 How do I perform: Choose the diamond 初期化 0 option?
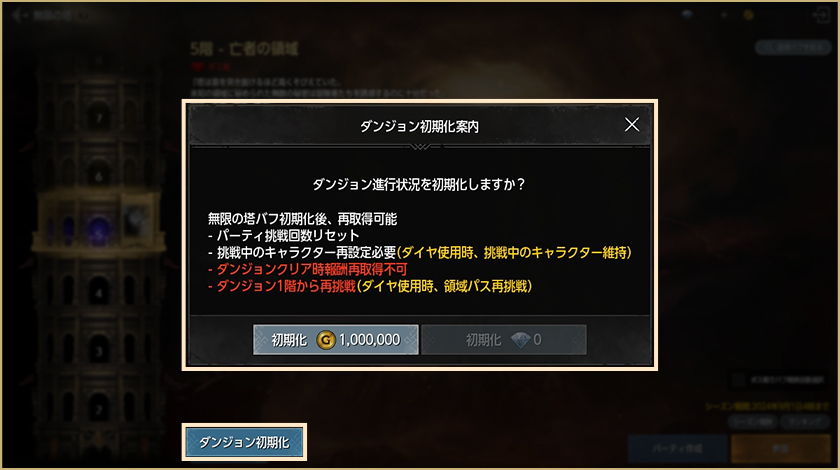click(504, 340)
